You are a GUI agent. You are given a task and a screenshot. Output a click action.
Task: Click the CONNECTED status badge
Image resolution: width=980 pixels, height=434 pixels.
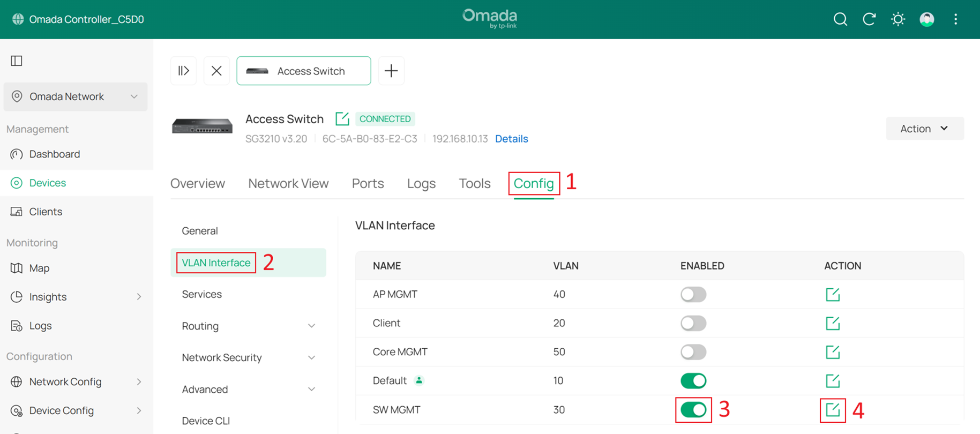tap(385, 119)
